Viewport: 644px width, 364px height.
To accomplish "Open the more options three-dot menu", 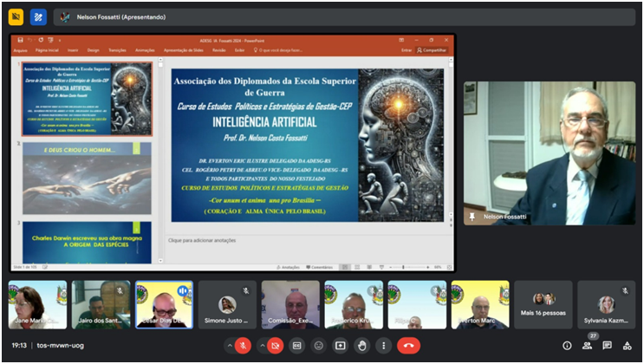I will point(383,346).
